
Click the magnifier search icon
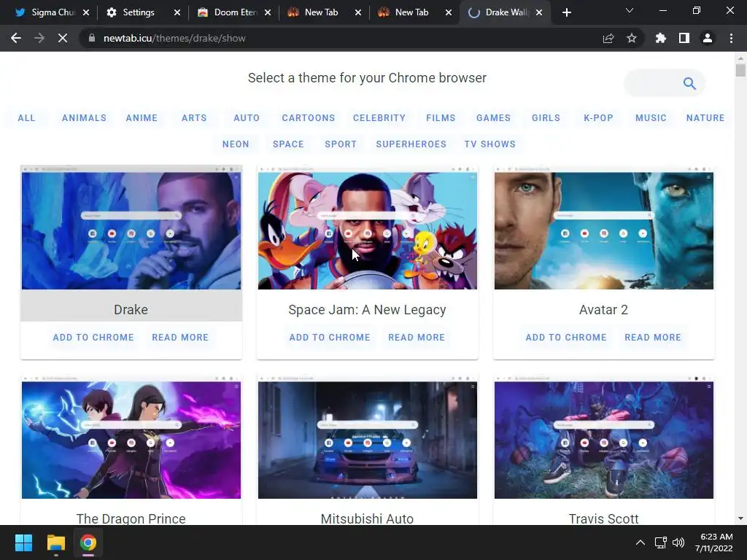(689, 83)
